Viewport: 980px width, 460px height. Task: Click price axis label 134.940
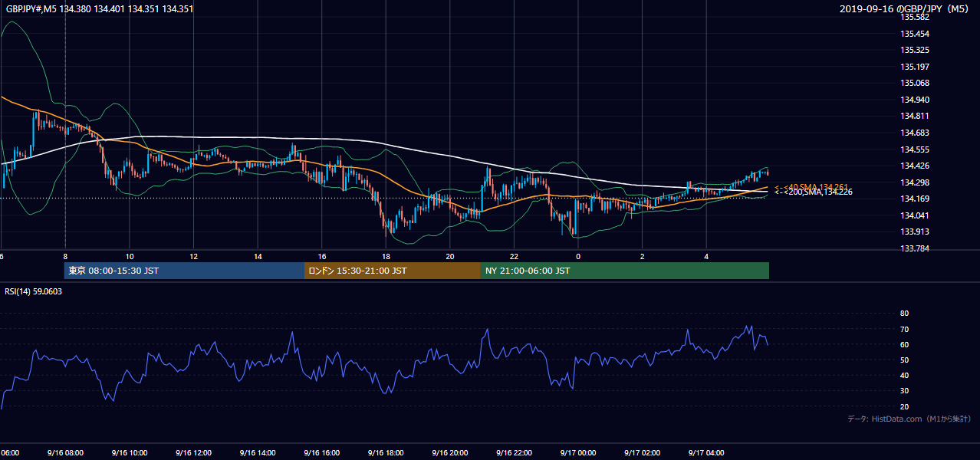coord(916,100)
